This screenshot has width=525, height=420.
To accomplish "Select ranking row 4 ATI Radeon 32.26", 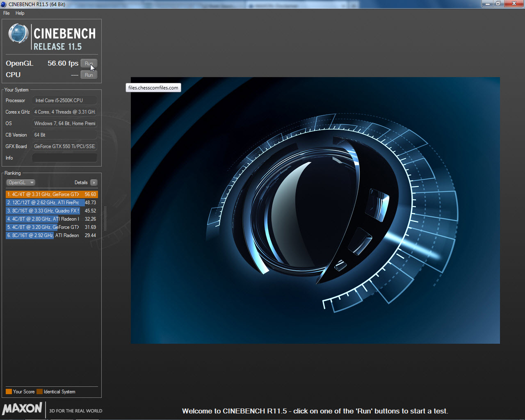I will coord(52,219).
